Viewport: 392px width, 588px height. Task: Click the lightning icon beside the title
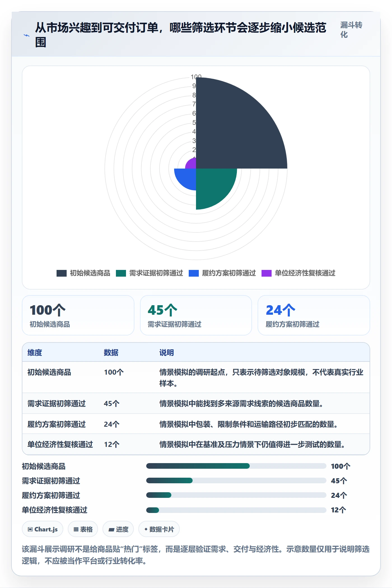(x=26, y=35)
